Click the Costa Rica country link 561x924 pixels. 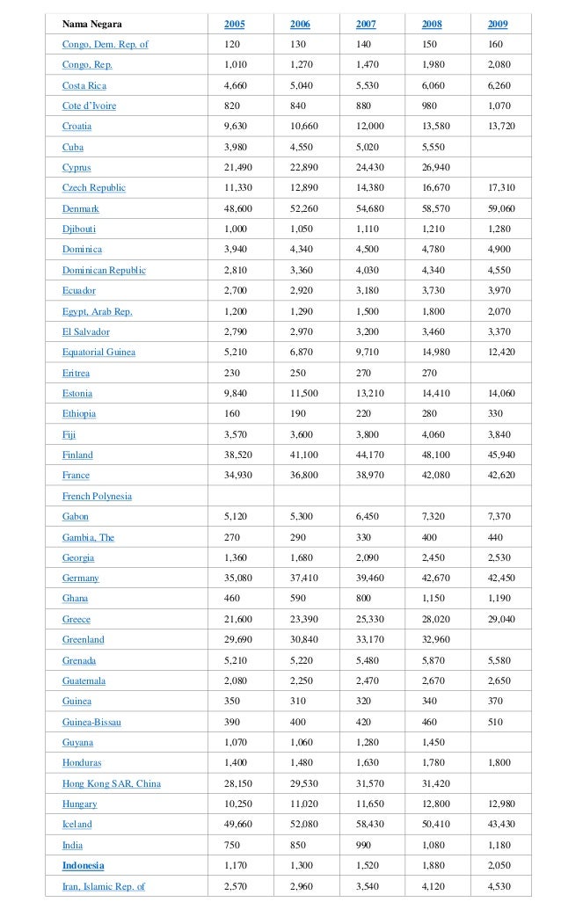tap(84, 85)
